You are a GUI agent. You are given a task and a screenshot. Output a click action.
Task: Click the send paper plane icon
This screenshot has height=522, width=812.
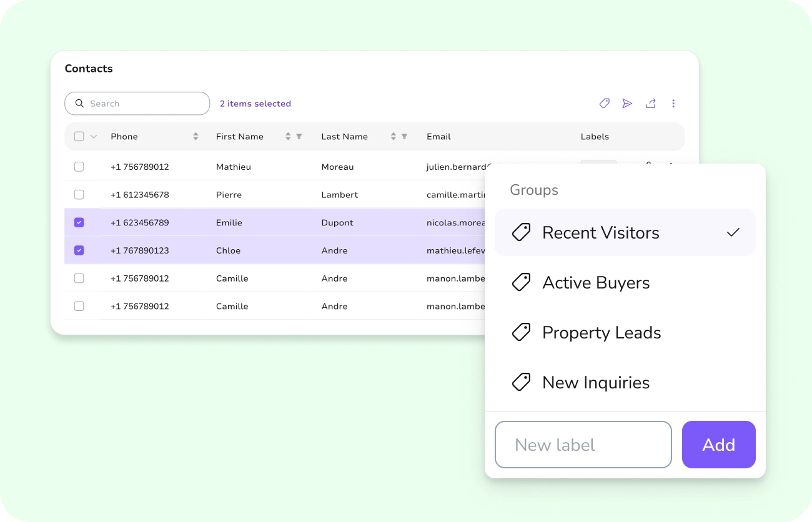627,104
